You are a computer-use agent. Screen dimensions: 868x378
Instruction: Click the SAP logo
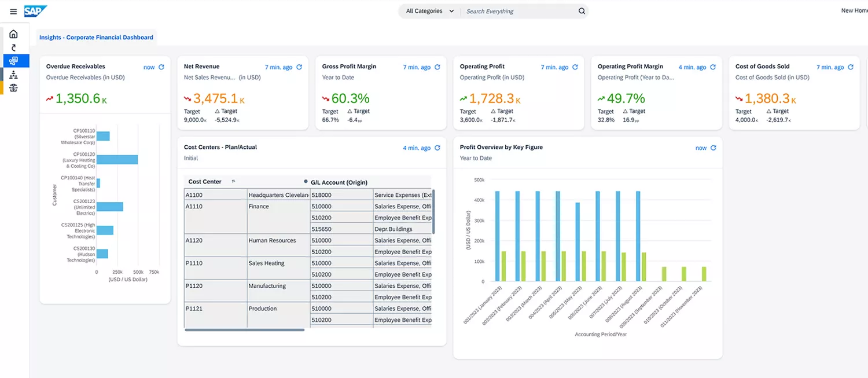point(35,11)
